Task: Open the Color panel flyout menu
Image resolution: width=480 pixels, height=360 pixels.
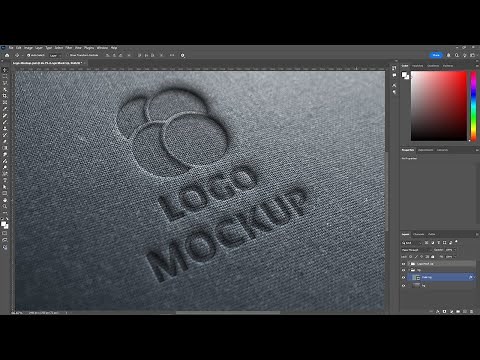Action: click(477, 66)
